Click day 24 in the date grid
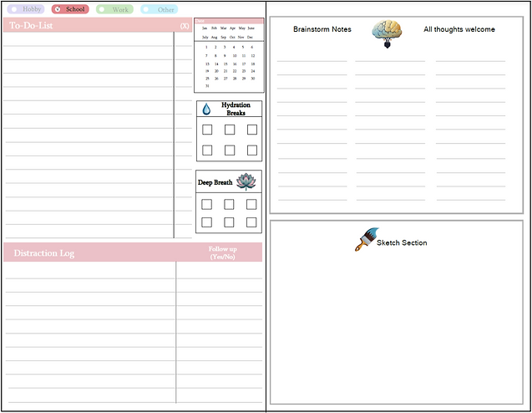Image resolution: width=532 pixels, height=413 pixels. 253,71
